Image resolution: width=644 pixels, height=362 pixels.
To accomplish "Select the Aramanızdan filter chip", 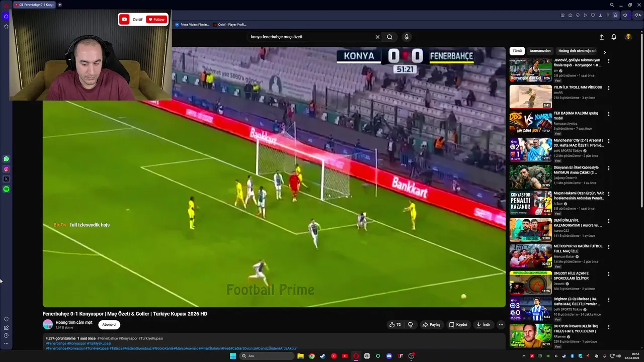I will click(x=540, y=51).
